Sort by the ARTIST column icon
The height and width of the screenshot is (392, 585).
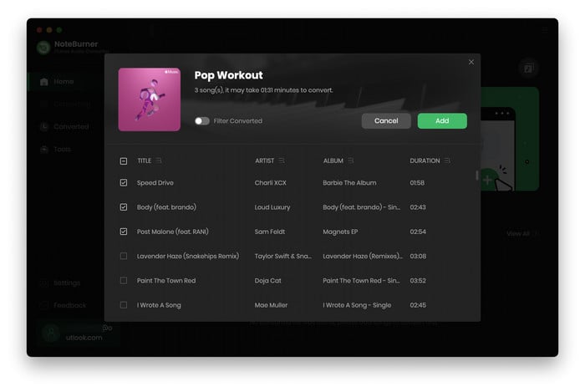pos(282,160)
